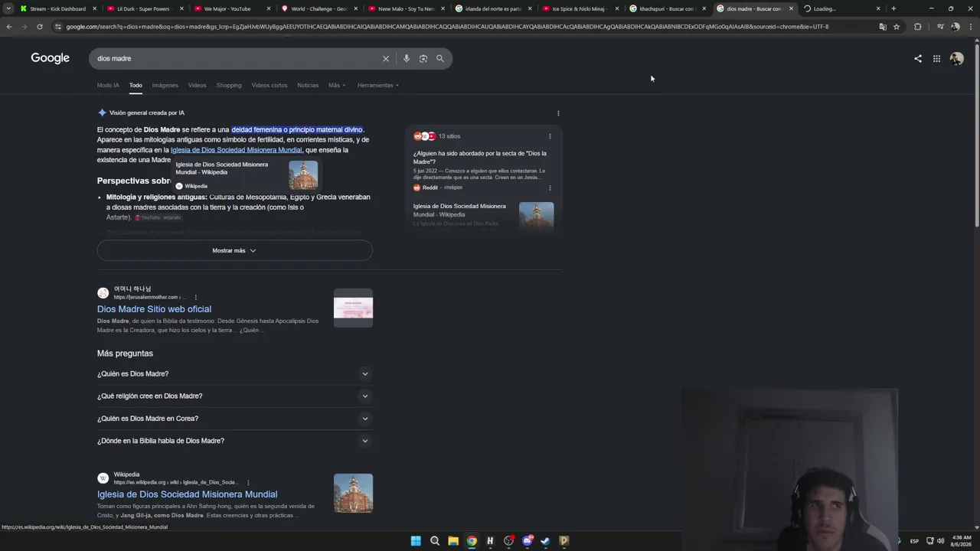980x551 pixels.
Task: Select the 'Videos' search tab
Action: [x=198, y=85]
